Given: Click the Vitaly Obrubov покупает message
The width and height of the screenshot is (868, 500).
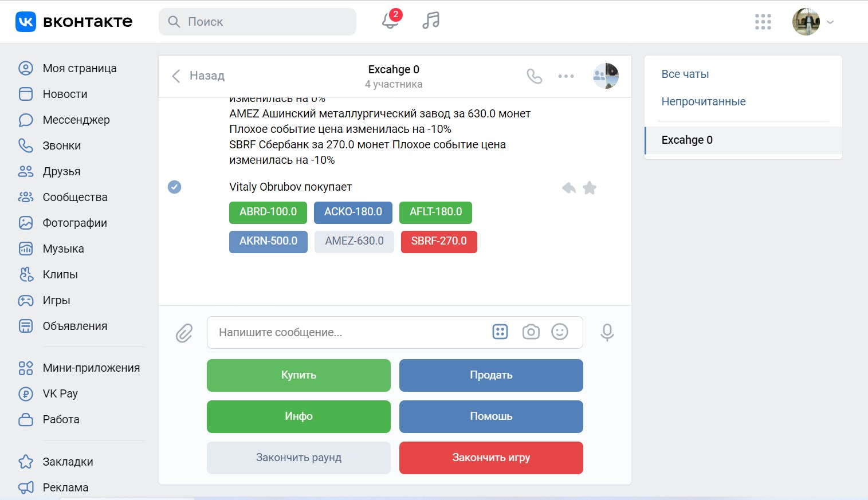Looking at the screenshot, I should [x=290, y=187].
